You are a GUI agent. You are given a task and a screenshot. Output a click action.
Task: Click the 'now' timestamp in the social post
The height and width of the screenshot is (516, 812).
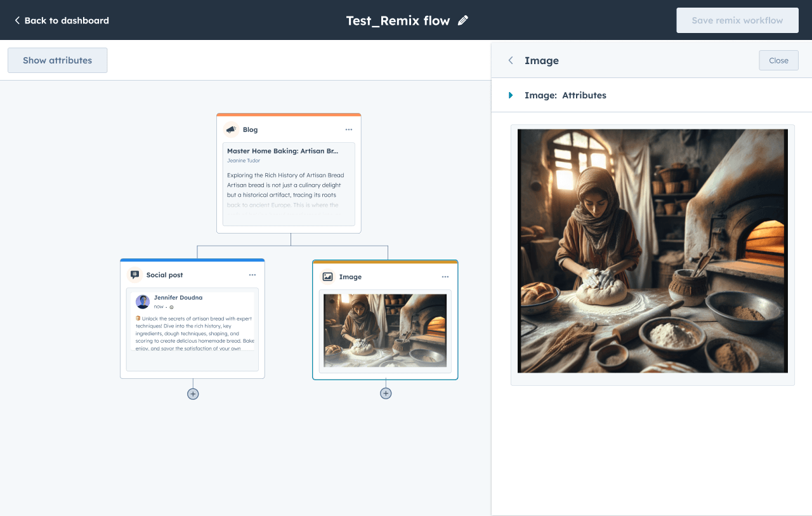159,307
